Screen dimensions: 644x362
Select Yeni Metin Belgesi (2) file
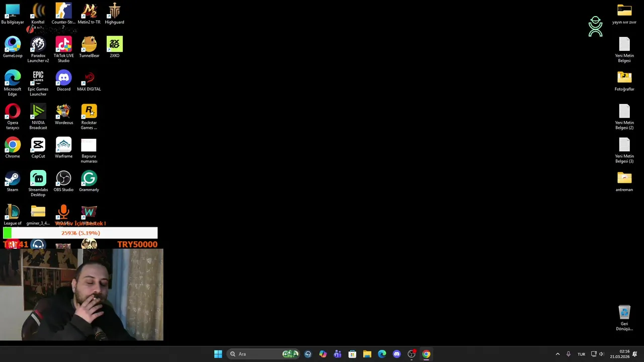tap(624, 117)
